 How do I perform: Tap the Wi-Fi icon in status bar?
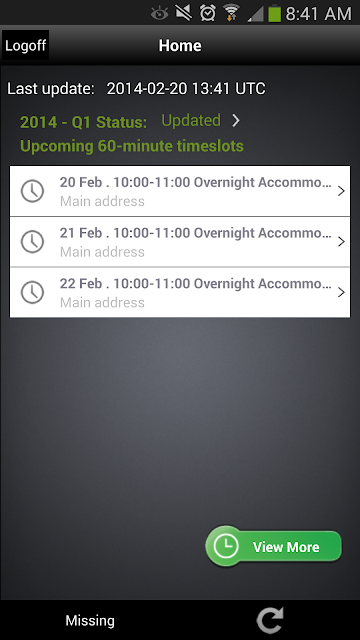pos(231,13)
